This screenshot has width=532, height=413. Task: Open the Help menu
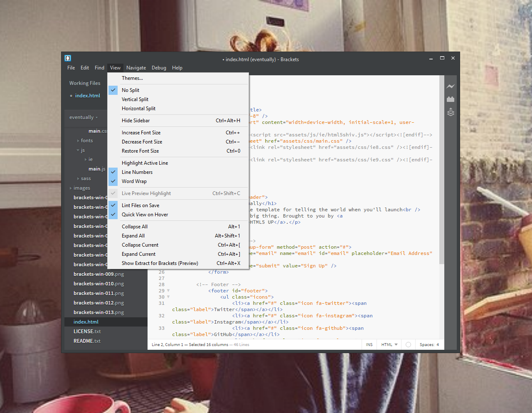177,68
